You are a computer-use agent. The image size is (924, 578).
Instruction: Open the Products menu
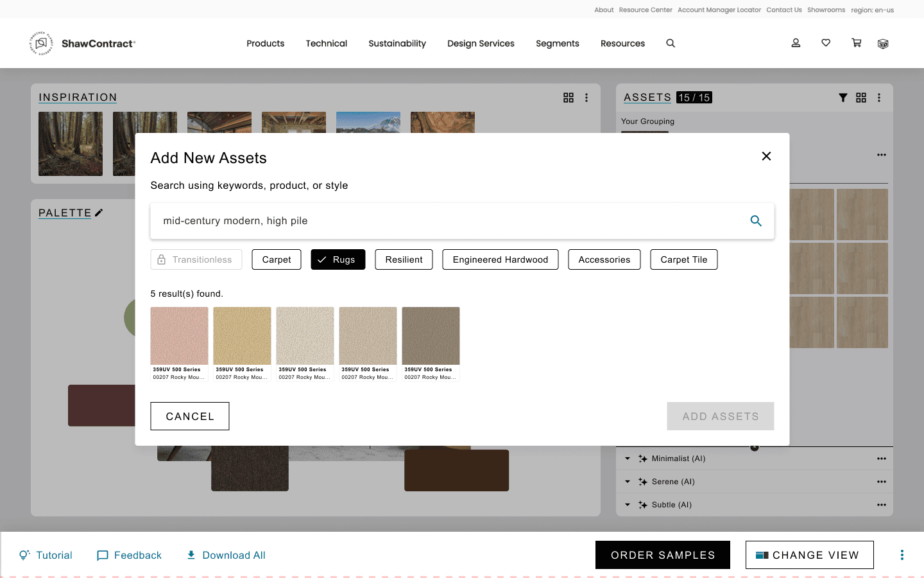click(x=266, y=44)
